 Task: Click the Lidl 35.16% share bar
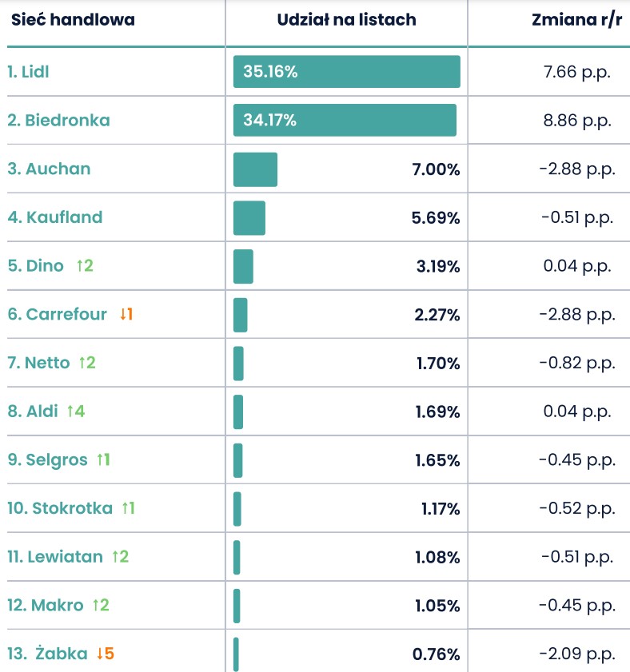pyautogui.click(x=346, y=72)
